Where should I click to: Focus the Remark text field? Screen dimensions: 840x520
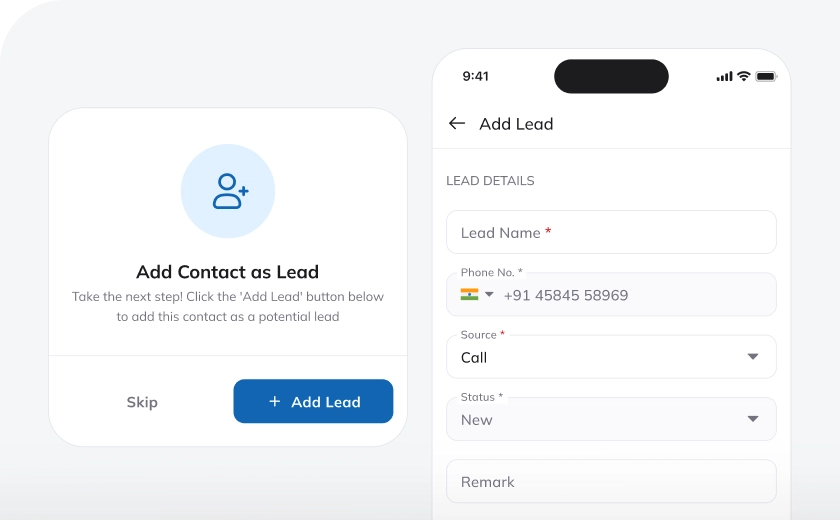[x=610, y=481]
